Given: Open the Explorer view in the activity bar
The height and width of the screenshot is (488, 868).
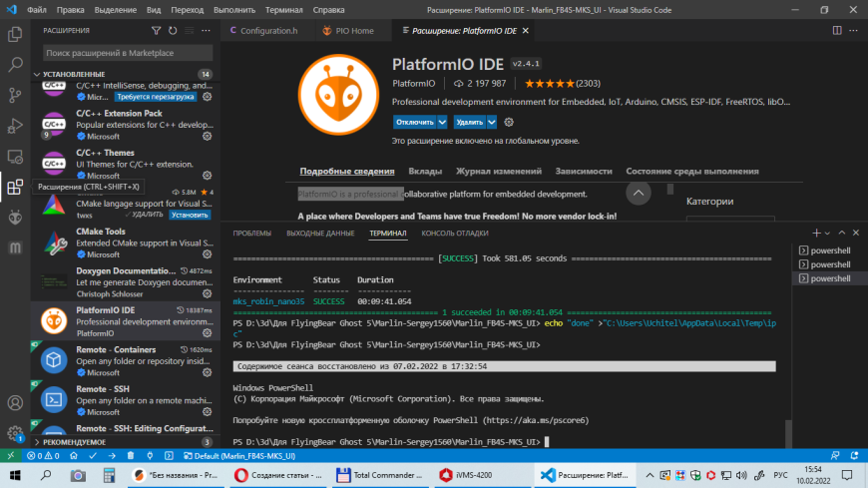Looking at the screenshot, I should (15, 34).
